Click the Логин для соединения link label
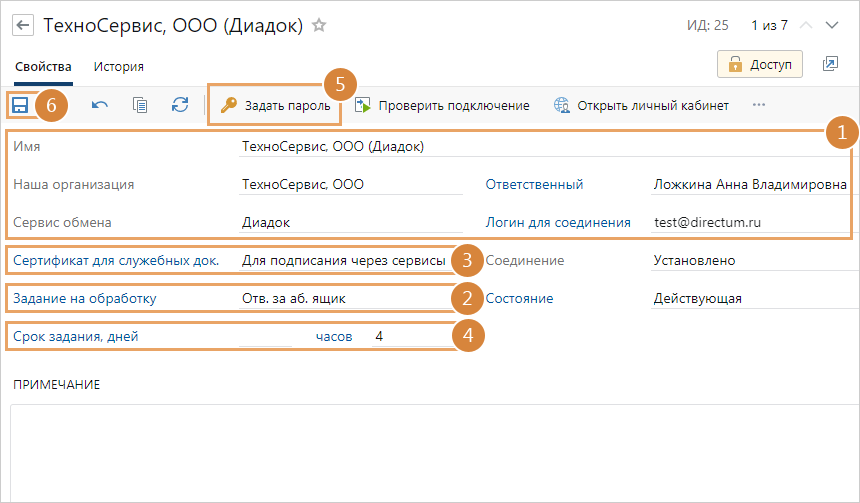 pos(558,223)
